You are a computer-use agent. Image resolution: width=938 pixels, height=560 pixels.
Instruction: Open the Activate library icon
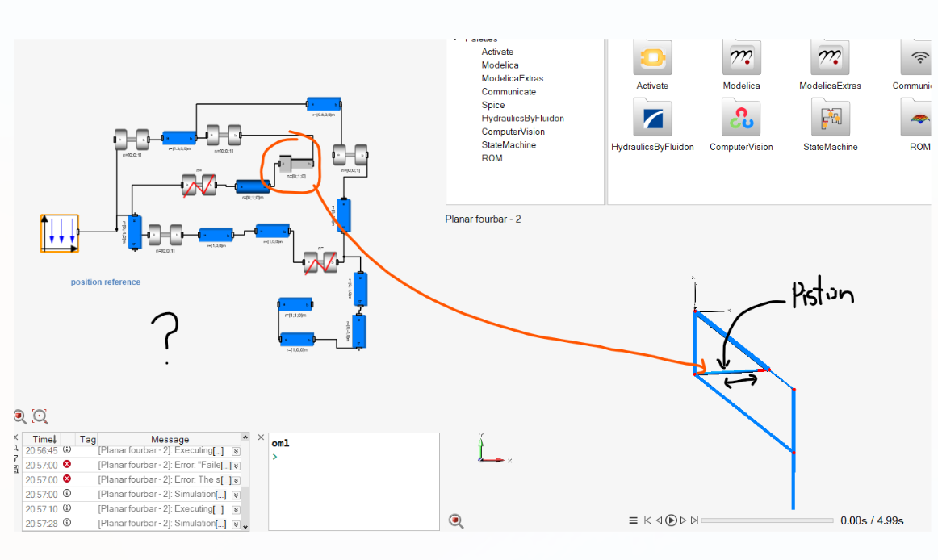(x=652, y=57)
